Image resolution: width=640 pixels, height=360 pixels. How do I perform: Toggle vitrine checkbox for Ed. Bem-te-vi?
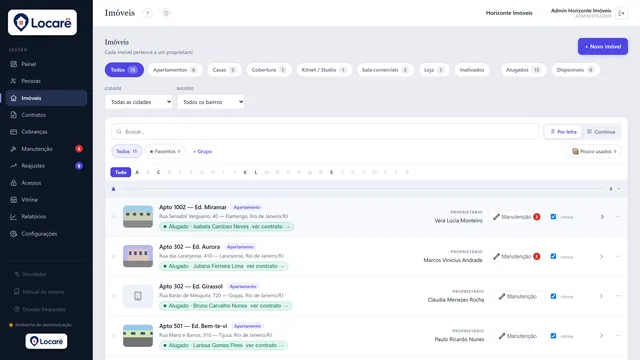pyautogui.click(x=553, y=336)
